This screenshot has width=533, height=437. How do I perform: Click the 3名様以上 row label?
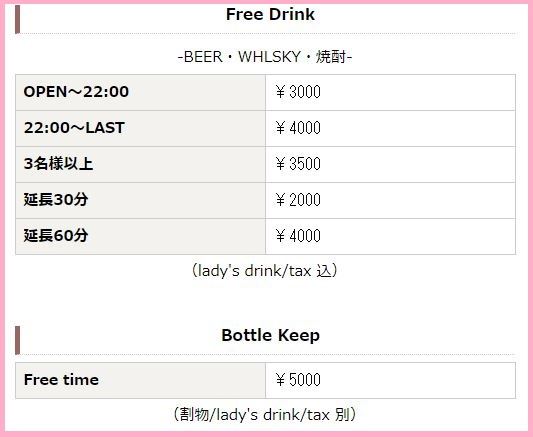click(x=58, y=164)
